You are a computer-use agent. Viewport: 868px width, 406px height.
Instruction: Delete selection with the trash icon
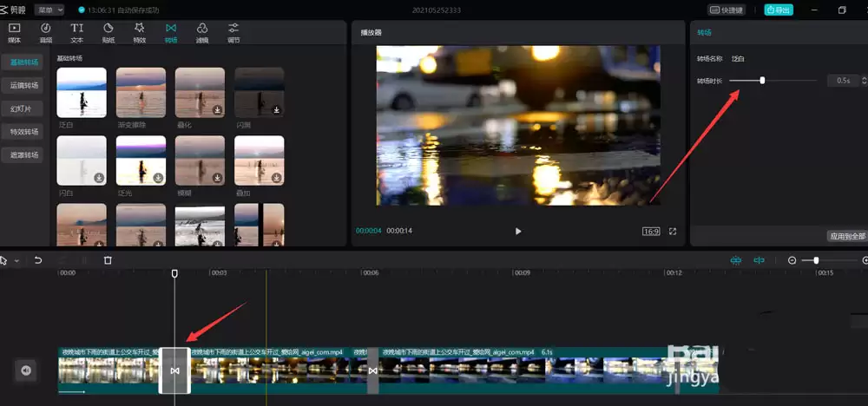click(x=108, y=260)
